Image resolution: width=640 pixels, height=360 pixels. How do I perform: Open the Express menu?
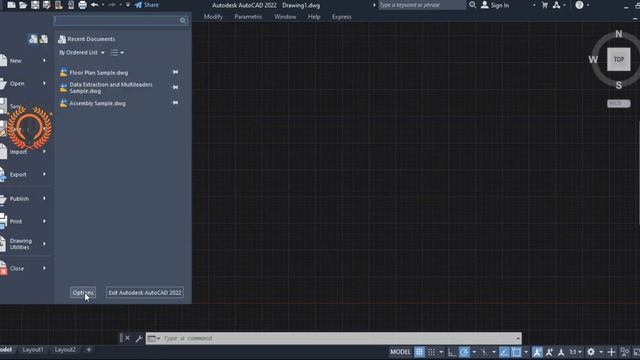342,17
